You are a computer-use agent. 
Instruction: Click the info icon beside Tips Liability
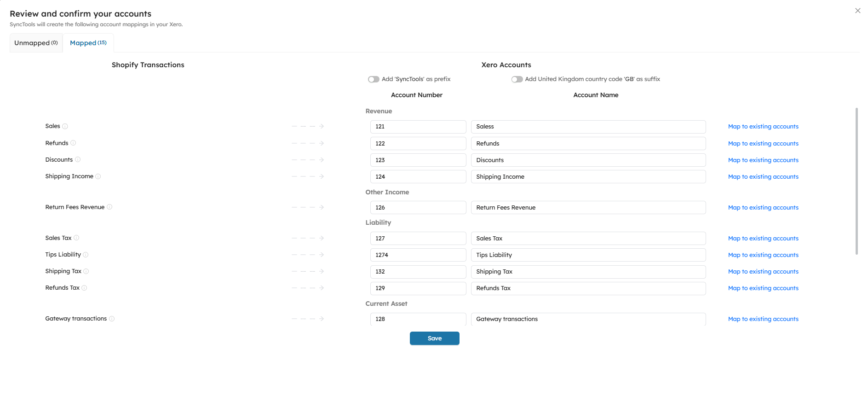[x=86, y=254]
